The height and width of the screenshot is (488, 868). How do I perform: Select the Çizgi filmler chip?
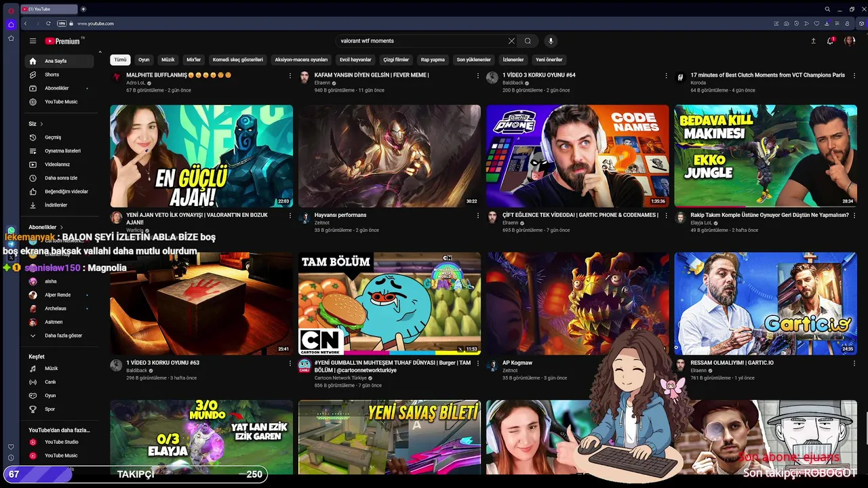(396, 60)
